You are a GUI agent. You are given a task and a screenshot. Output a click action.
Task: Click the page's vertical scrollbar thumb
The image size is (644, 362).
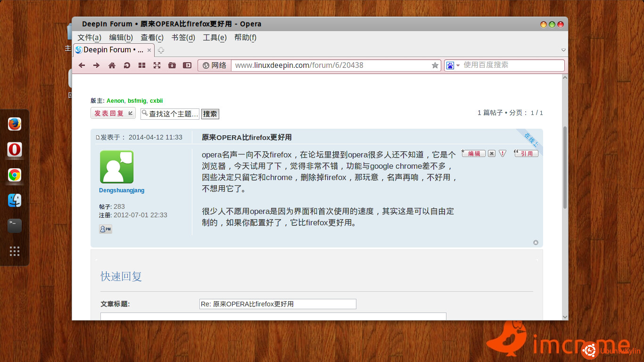coord(565,167)
